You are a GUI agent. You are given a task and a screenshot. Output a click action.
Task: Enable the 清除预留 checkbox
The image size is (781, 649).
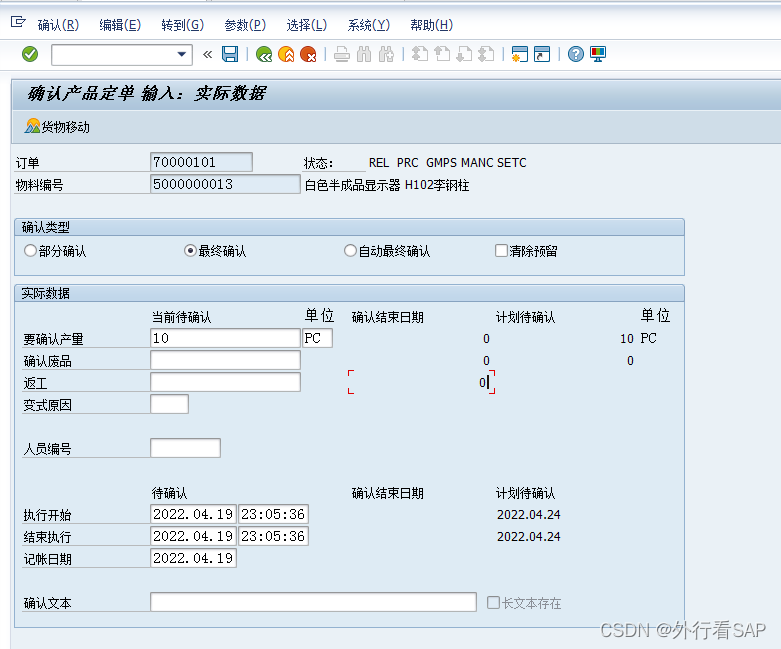(x=501, y=251)
